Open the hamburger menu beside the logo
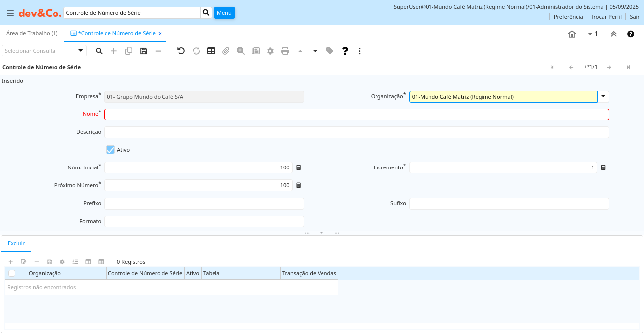The image size is (644, 334). tap(10, 13)
